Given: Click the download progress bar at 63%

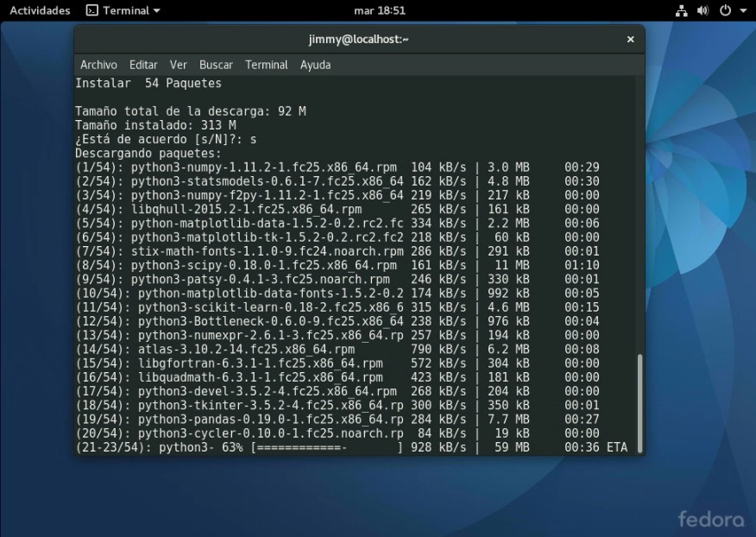Looking at the screenshot, I should coord(326,447).
